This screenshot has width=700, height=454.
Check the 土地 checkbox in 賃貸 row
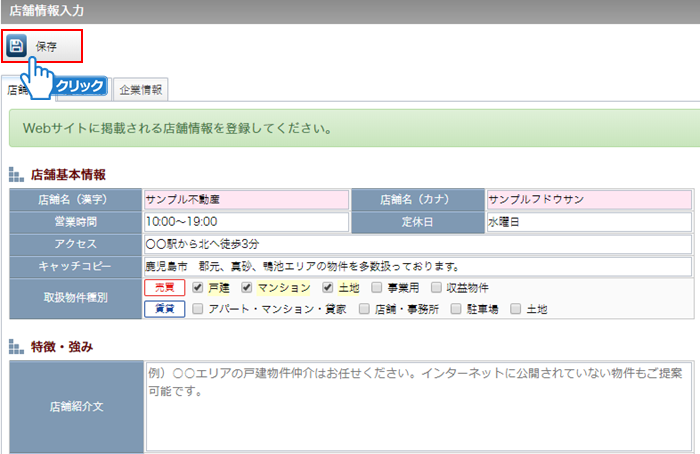coord(516,309)
